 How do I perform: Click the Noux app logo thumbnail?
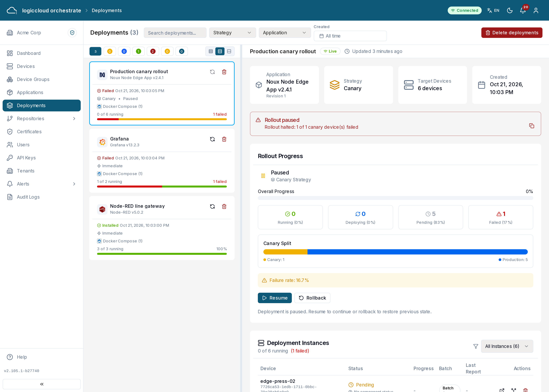coord(102,75)
